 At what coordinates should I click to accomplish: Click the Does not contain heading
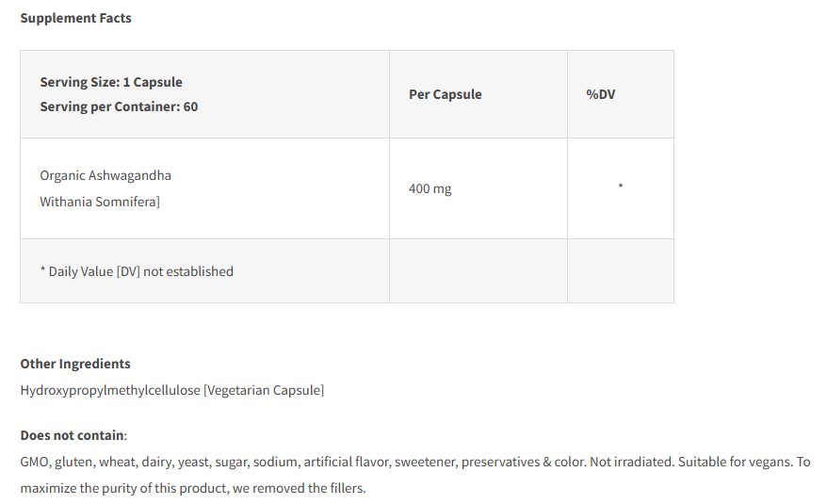click(72, 435)
